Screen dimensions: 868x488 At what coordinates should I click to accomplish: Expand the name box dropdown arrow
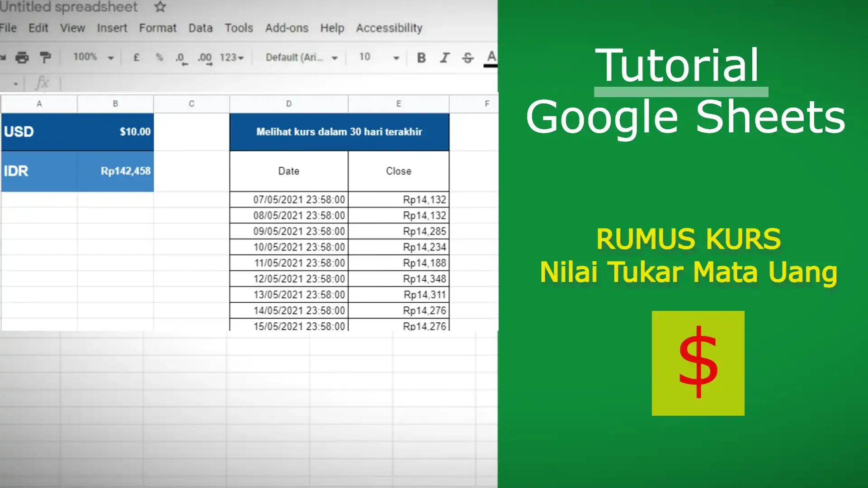[x=16, y=84]
